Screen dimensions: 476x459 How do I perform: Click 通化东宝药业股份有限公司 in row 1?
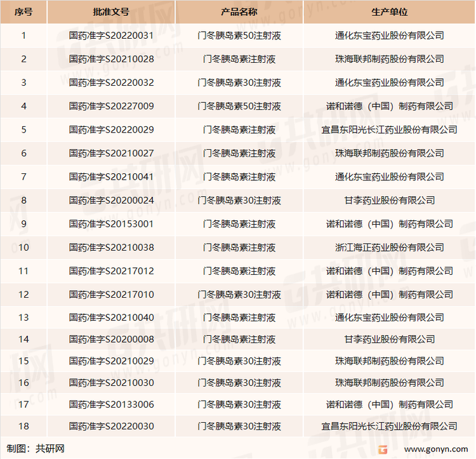390,36
